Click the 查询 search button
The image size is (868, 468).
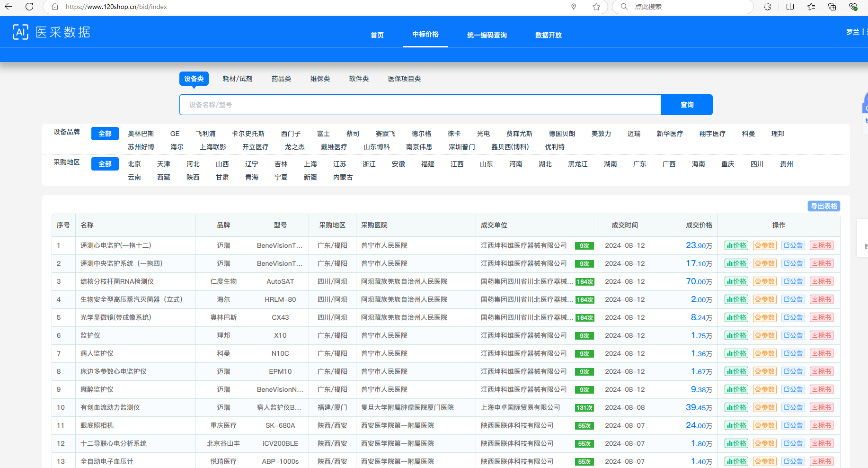pos(687,105)
